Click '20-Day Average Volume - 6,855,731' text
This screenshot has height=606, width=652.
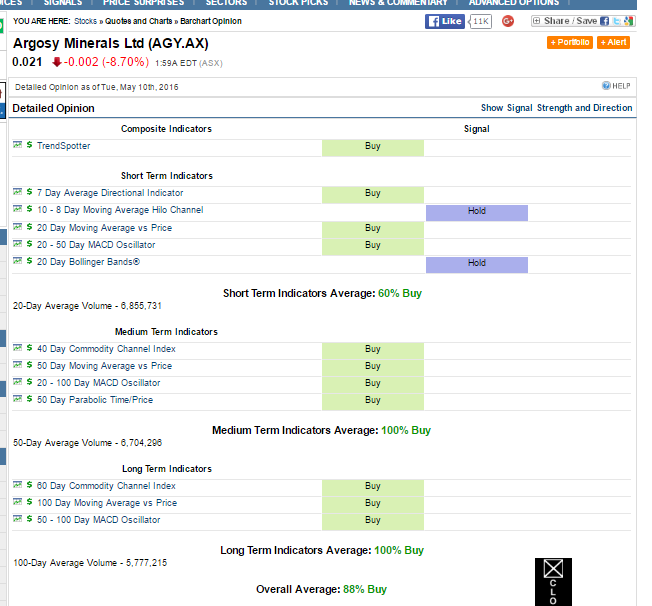coord(87,306)
